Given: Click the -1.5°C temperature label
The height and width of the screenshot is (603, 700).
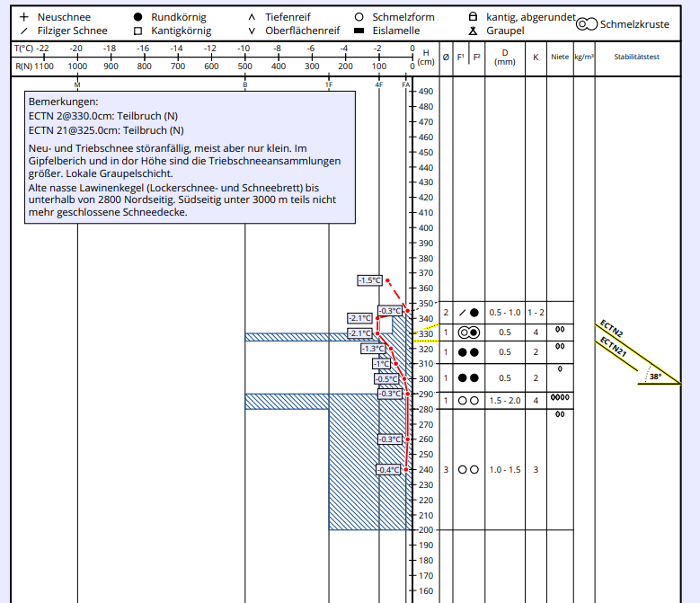Looking at the screenshot, I should click(x=369, y=280).
